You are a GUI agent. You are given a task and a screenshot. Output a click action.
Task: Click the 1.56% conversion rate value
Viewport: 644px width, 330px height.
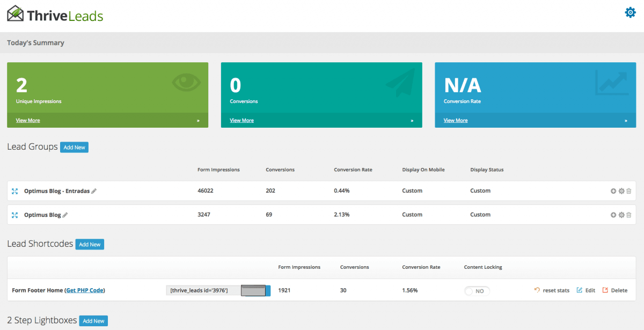click(410, 290)
